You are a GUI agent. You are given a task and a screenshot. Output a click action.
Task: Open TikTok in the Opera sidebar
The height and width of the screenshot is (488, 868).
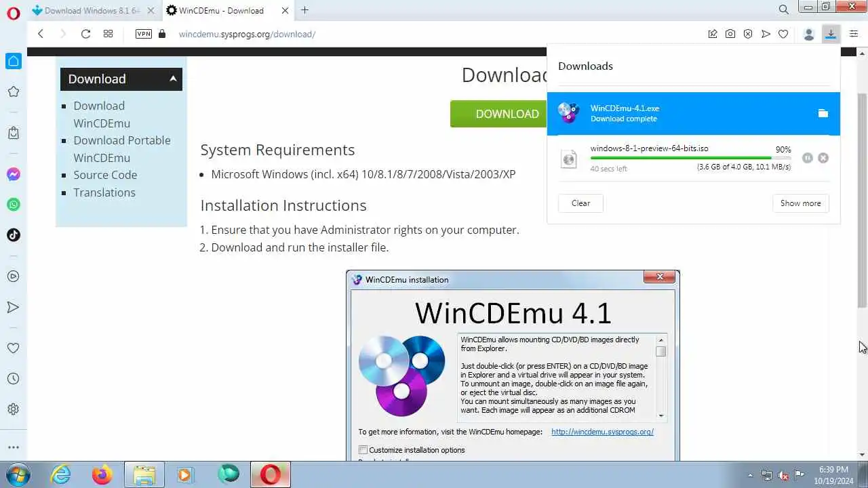point(13,235)
